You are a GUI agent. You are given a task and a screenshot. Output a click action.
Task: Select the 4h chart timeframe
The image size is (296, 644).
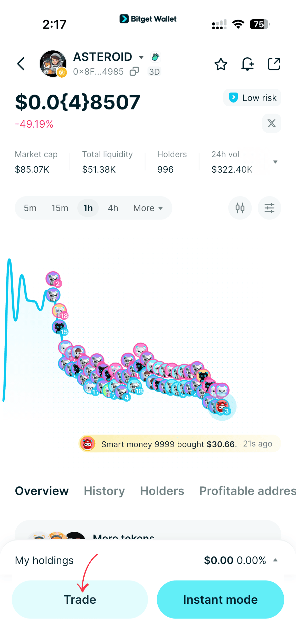click(x=113, y=208)
